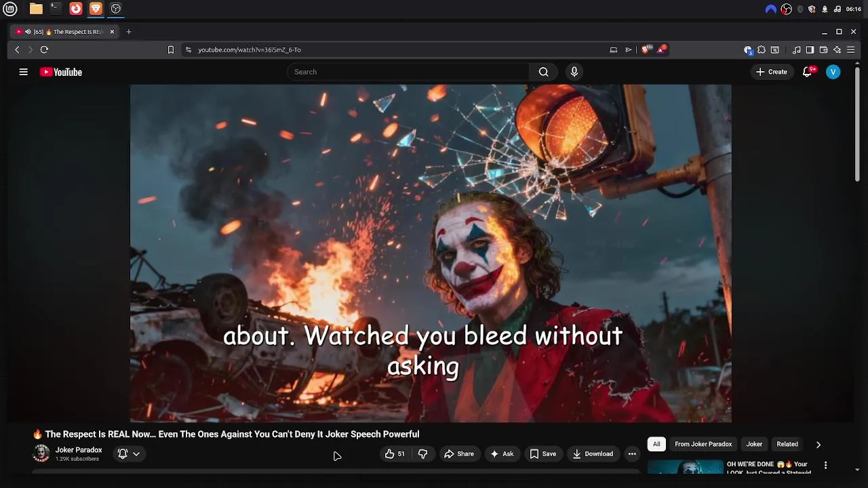Image resolution: width=868 pixels, height=488 pixels.
Task: Open the Joker Paradox channel name link
Action: click(x=79, y=450)
